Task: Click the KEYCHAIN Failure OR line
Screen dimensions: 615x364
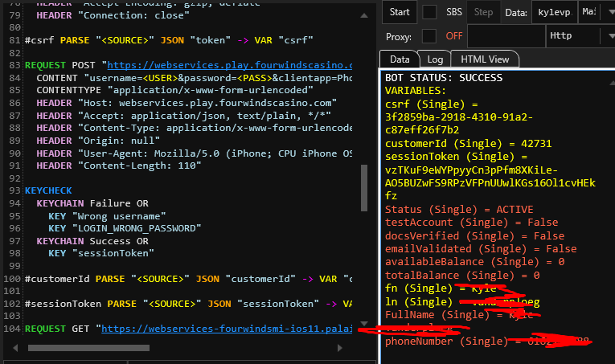Action: coord(92,203)
